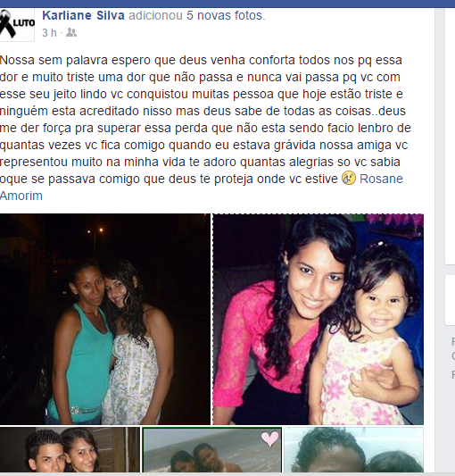Click the word 'adicionou' in the post header
Viewport: 455px width, 476px height.
[155, 15]
